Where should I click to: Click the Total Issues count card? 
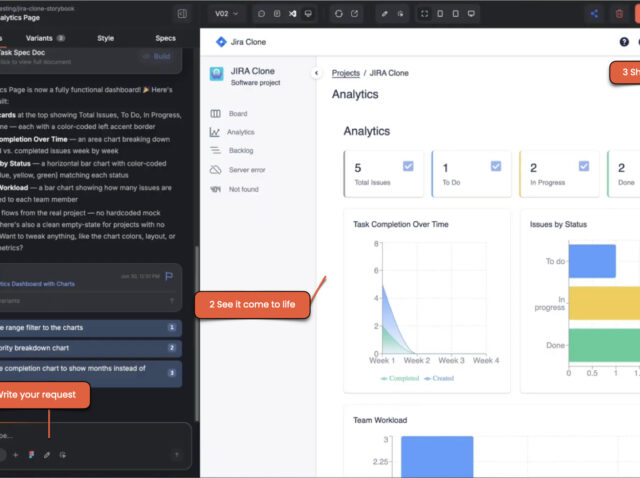[383, 174]
